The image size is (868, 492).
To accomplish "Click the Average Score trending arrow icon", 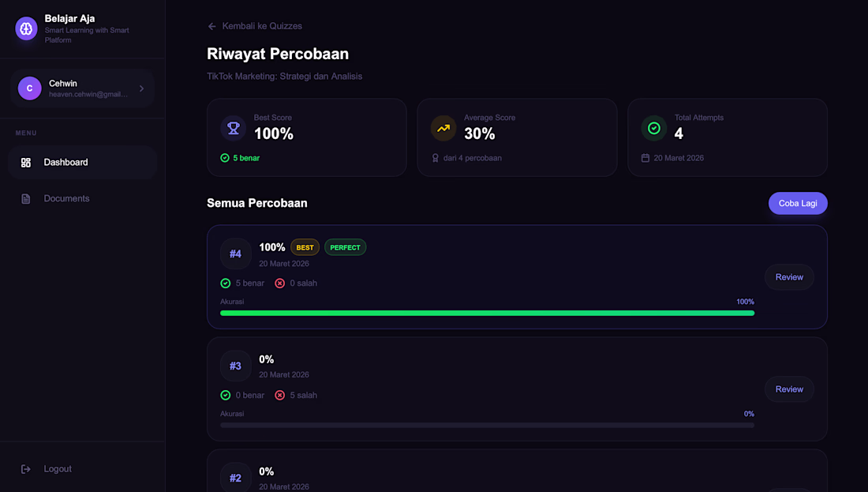I will click(x=443, y=128).
